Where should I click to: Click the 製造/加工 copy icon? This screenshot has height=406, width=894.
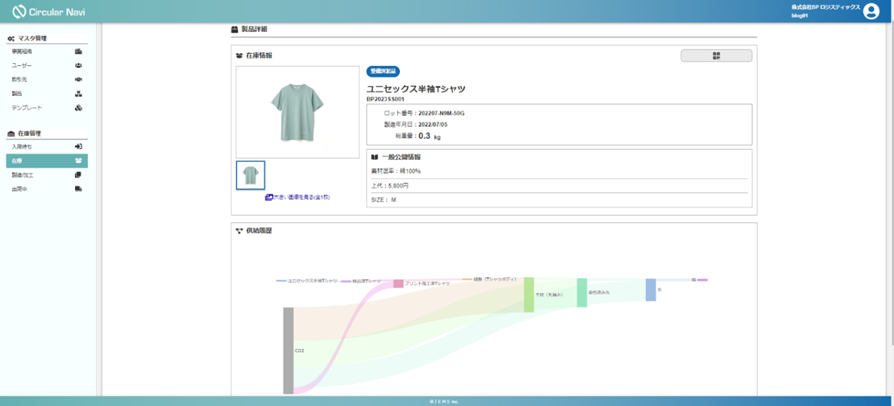[x=78, y=175]
